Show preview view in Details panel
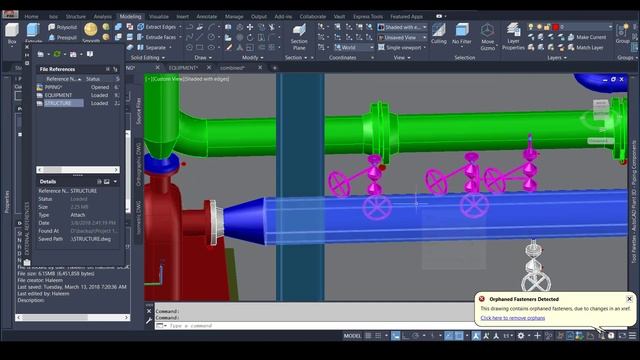Screen dimensions: 640x360 pos(107,181)
